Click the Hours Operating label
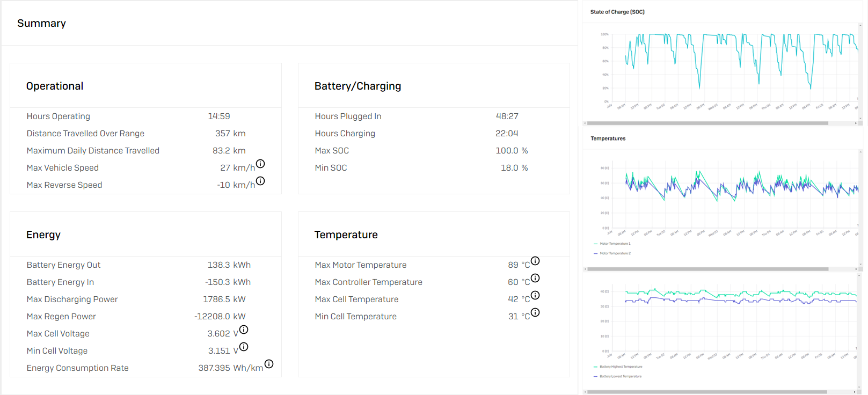Screen dimensions: 868x395 [x=59, y=116]
